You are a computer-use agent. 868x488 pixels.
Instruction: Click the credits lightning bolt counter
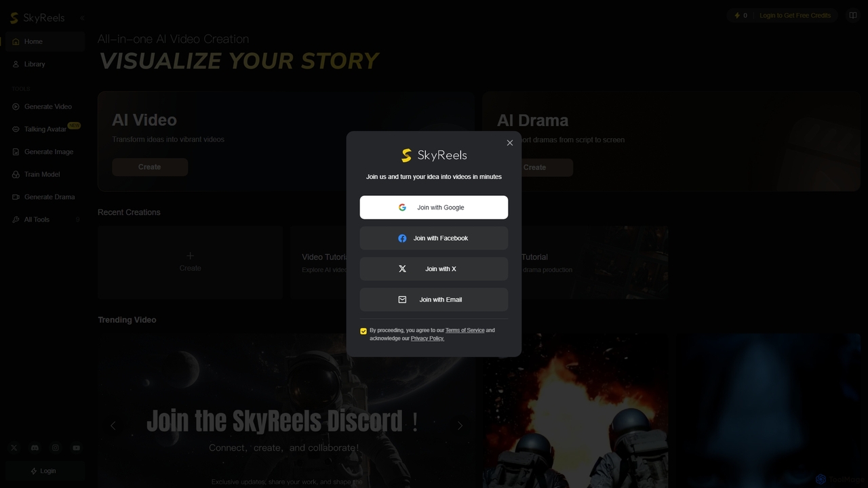(x=741, y=16)
